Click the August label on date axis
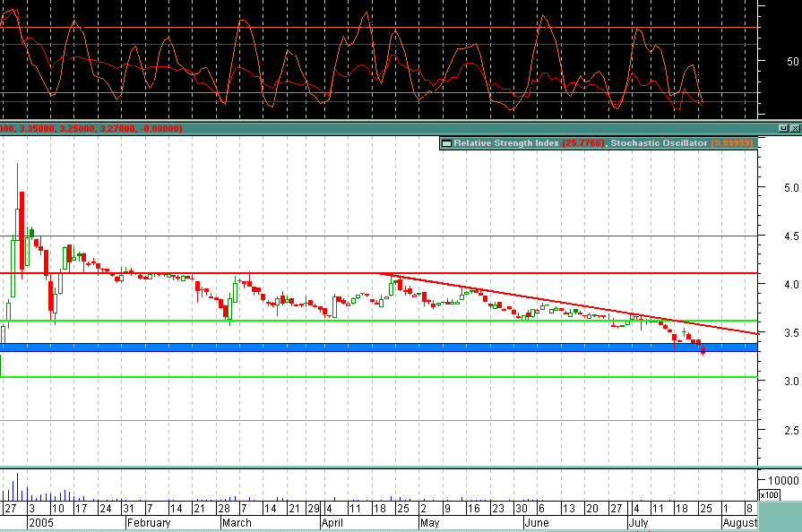 [x=739, y=522]
